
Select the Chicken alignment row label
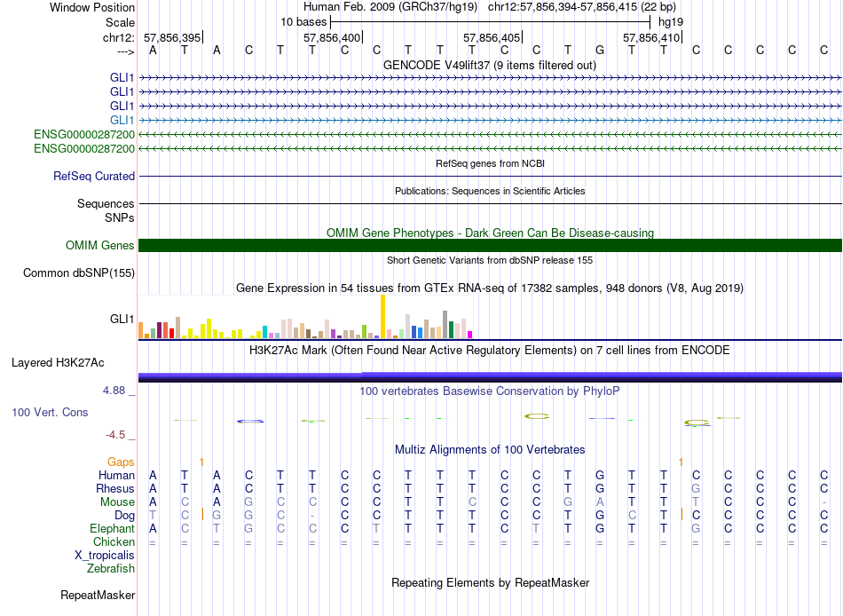pyautogui.click(x=114, y=541)
